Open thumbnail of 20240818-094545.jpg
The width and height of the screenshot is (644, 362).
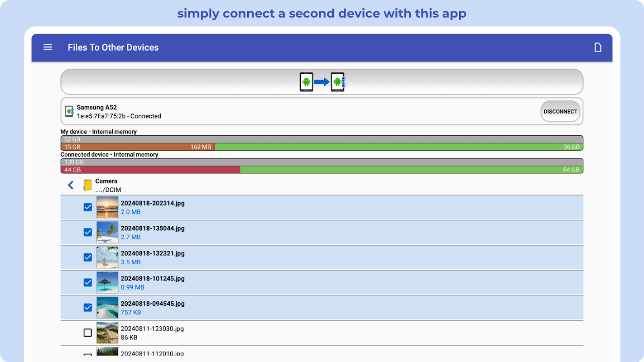pos(107,308)
